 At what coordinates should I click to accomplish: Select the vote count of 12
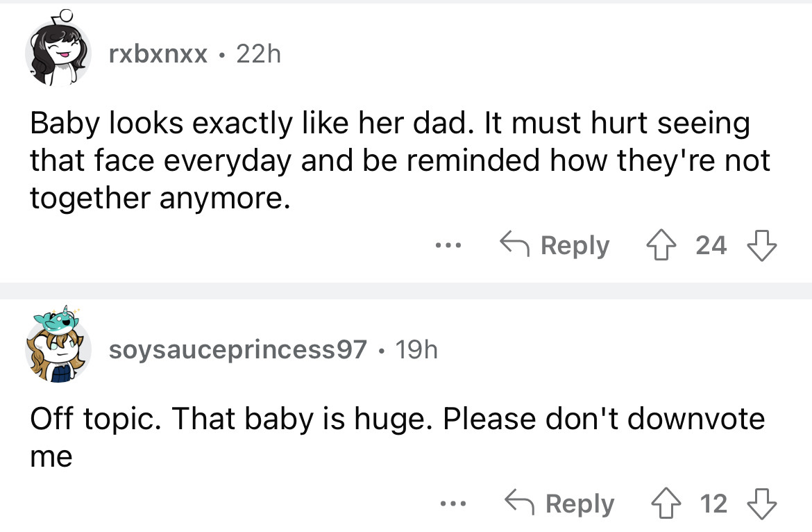point(714,504)
